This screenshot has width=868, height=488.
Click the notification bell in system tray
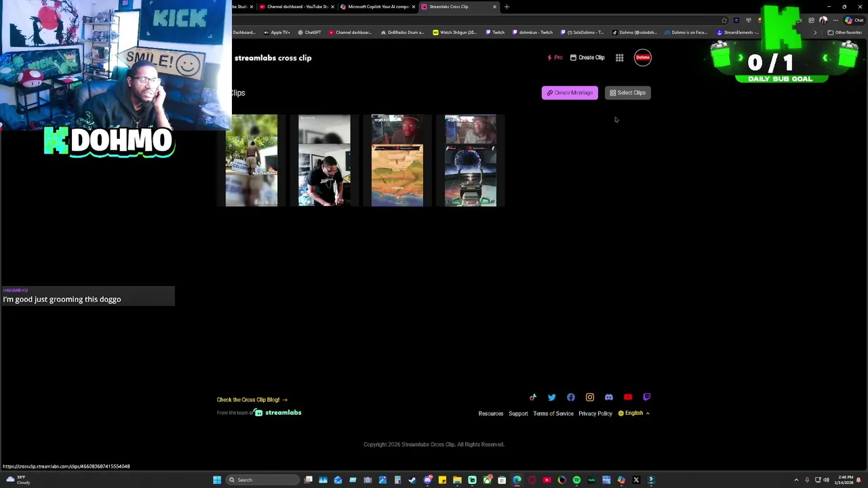coord(859,480)
